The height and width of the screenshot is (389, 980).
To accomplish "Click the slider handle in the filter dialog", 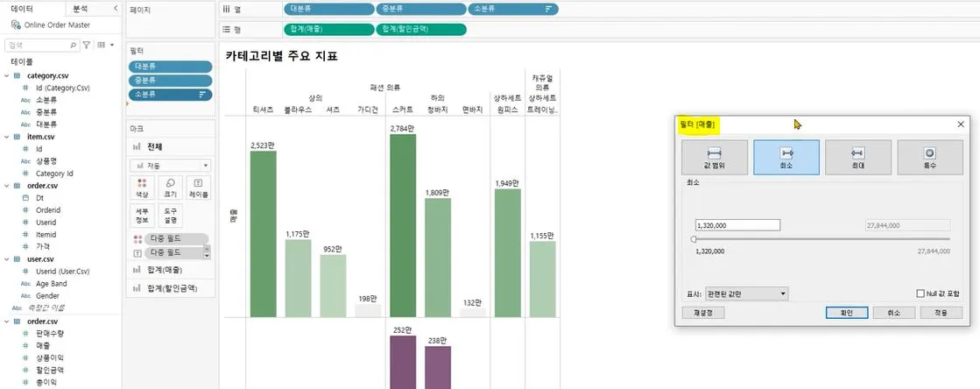I will click(694, 239).
